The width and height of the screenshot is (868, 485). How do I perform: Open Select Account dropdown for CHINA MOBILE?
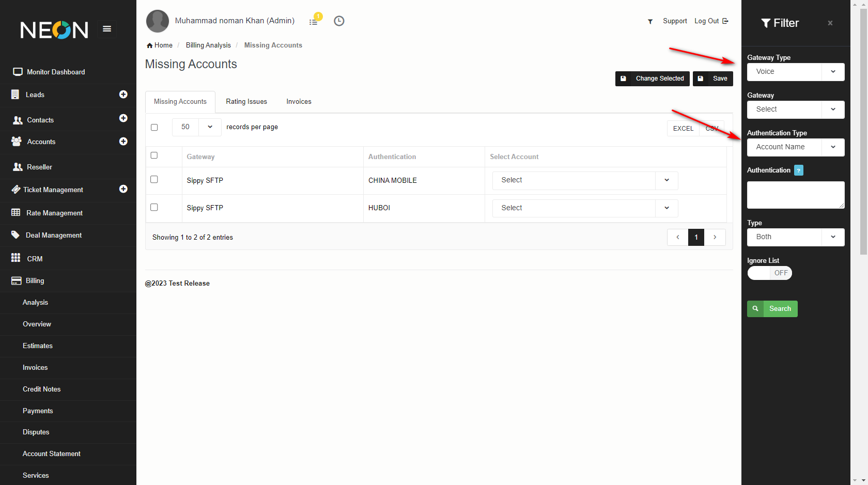click(x=584, y=180)
